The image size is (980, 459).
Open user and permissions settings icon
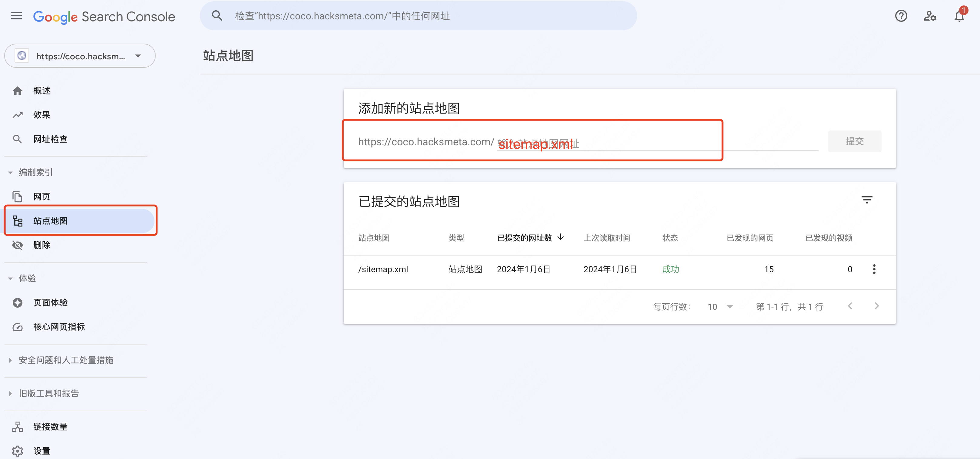pos(930,16)
